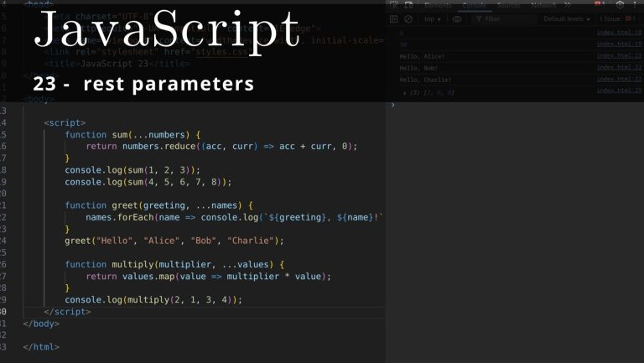Click the Hello, Alice! console message
The width and height of the screenshot is (644, 363).
pos(422,56)
